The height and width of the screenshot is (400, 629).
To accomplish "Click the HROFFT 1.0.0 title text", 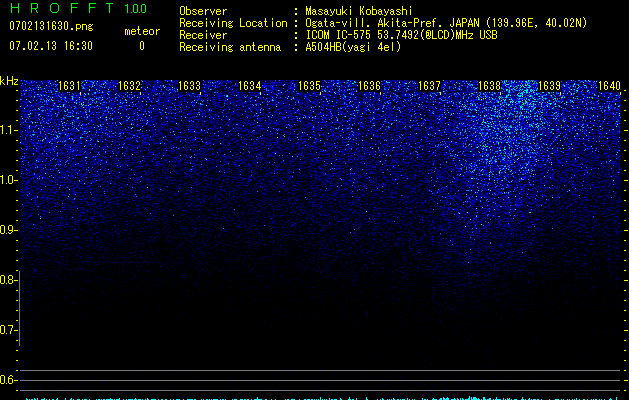I will 78,8.
